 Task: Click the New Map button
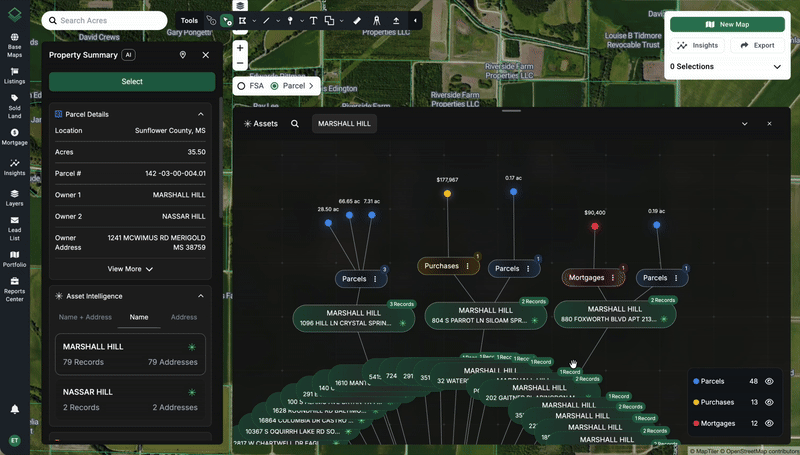click(x=727, y=24)
